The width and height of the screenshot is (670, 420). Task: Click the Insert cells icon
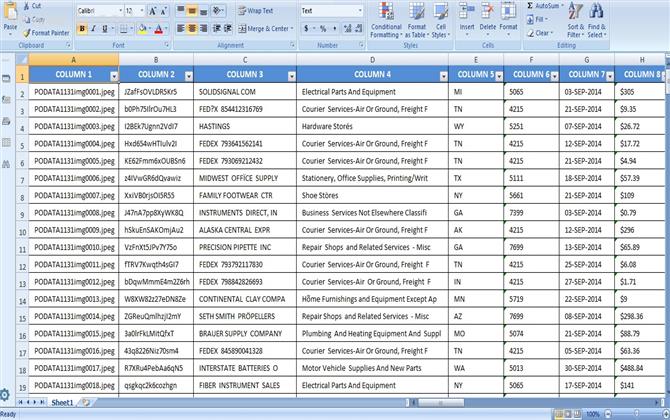pos(467,10)
